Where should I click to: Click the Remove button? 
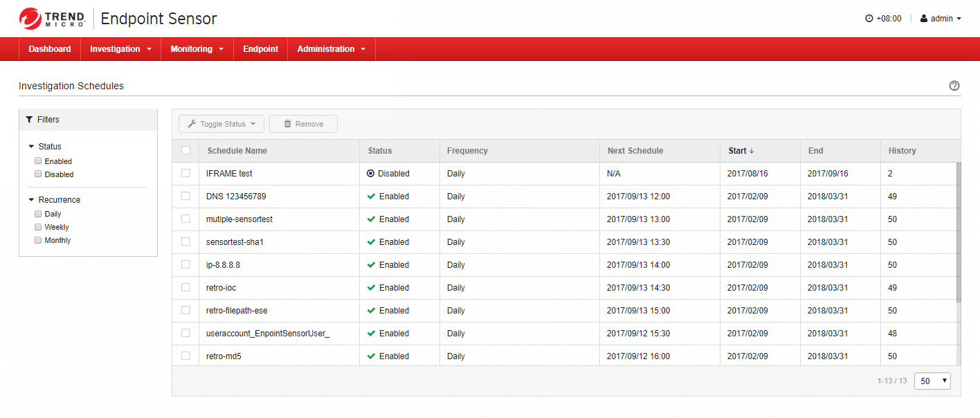(303, 124)
